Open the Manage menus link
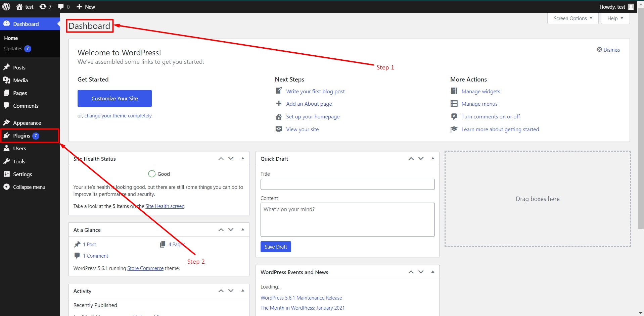This screenshot has width=644, height=316. pyautogui.click(x=479, y=104)
